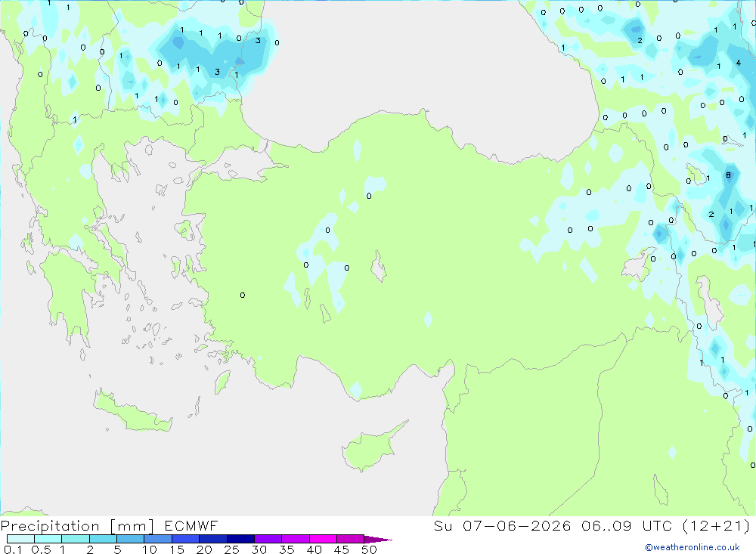This screenshot has width=756, height=554.
Task: Click the legend label "40"
Action: (x=314, y=549)
